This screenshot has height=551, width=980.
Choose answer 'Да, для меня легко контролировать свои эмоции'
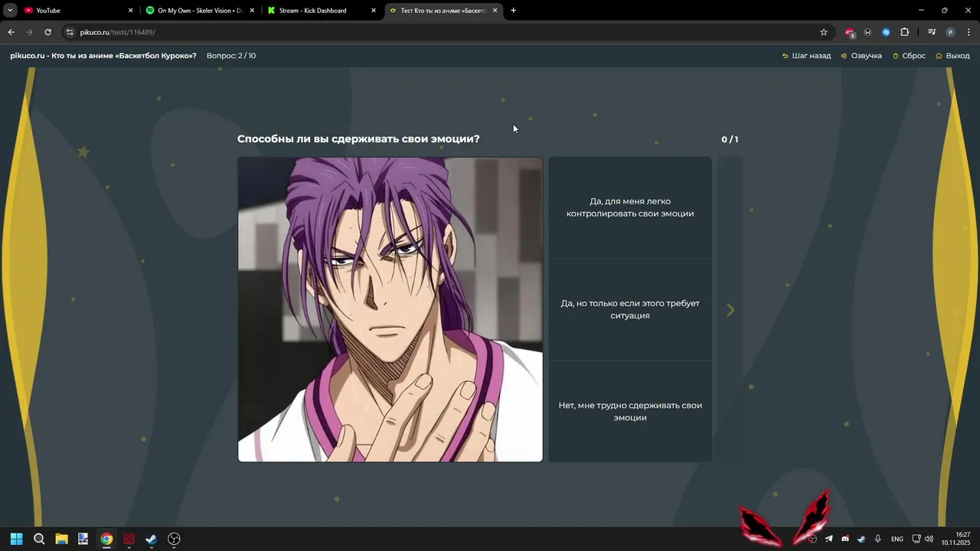[630, 207]
